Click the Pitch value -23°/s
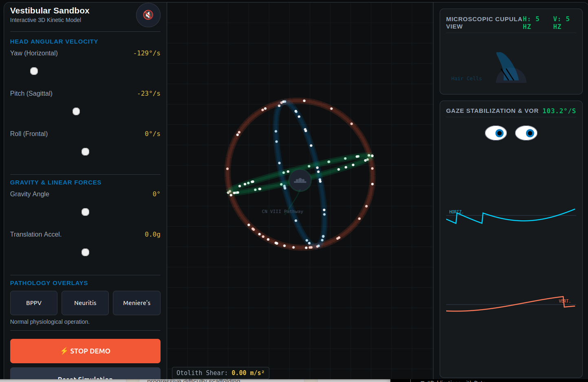 click(x=149, y=94)
